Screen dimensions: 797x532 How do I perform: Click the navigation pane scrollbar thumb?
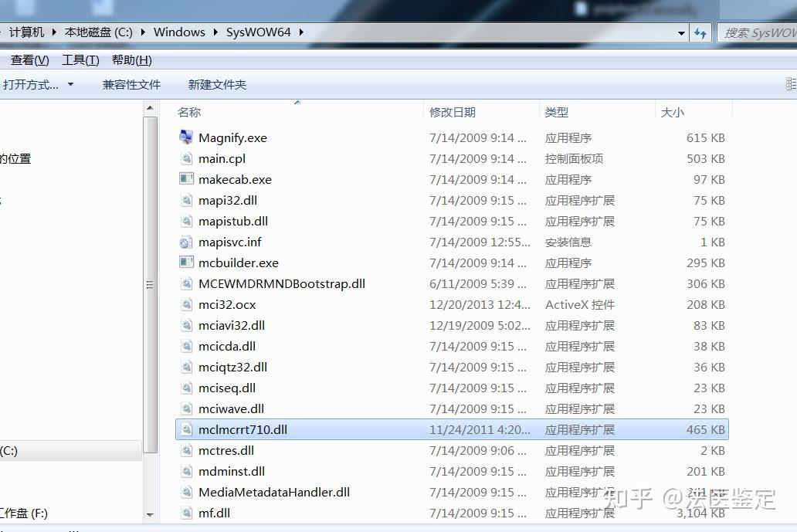[x=150, y=285]
